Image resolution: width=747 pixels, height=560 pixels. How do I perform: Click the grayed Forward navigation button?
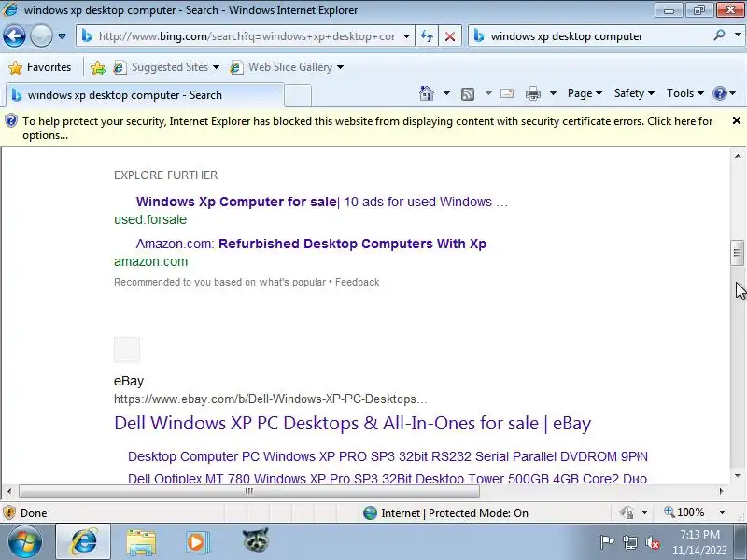(41, 36)
